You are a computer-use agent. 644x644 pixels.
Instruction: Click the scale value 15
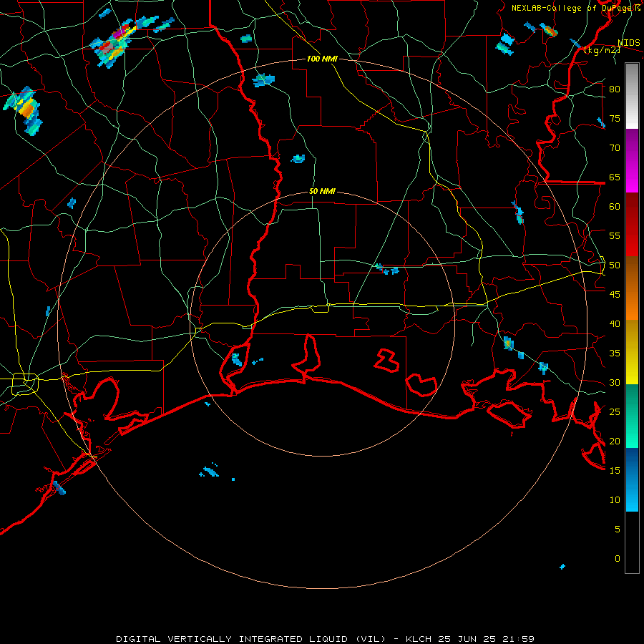click(x=615, y=471)
